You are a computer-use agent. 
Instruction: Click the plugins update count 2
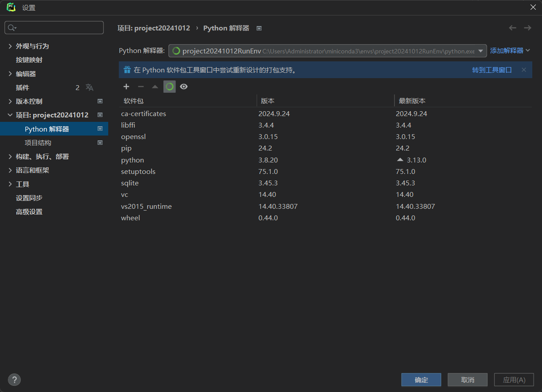[77, 87]
